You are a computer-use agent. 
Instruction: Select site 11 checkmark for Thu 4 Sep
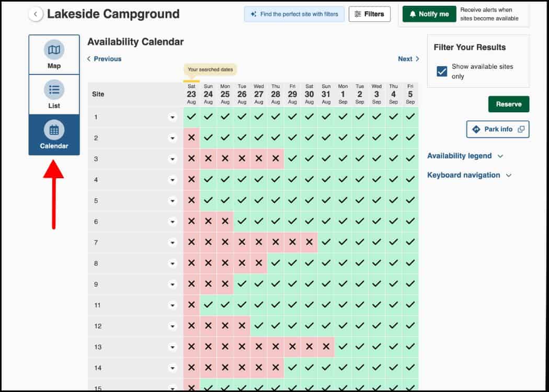tap(394, 305)
